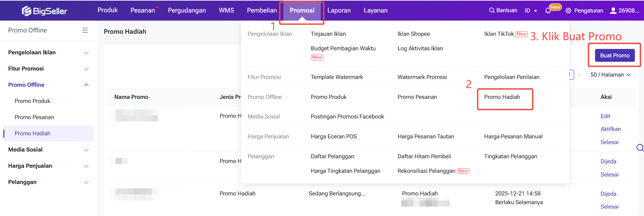Open the Promosi top menu

click(x=302, y=10)
